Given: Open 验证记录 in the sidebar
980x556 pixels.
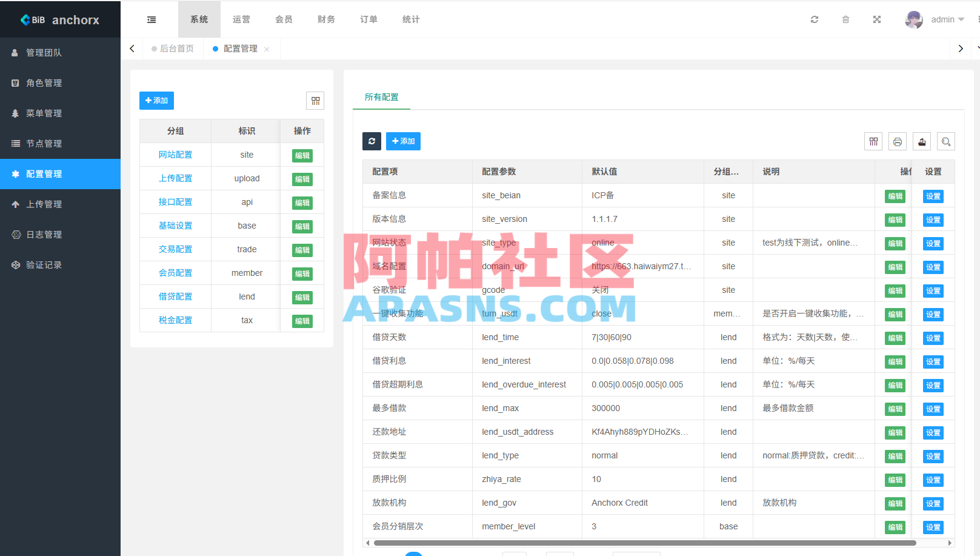Looking at the screenshot, I should pyautogui.click(x=60, y=265).
